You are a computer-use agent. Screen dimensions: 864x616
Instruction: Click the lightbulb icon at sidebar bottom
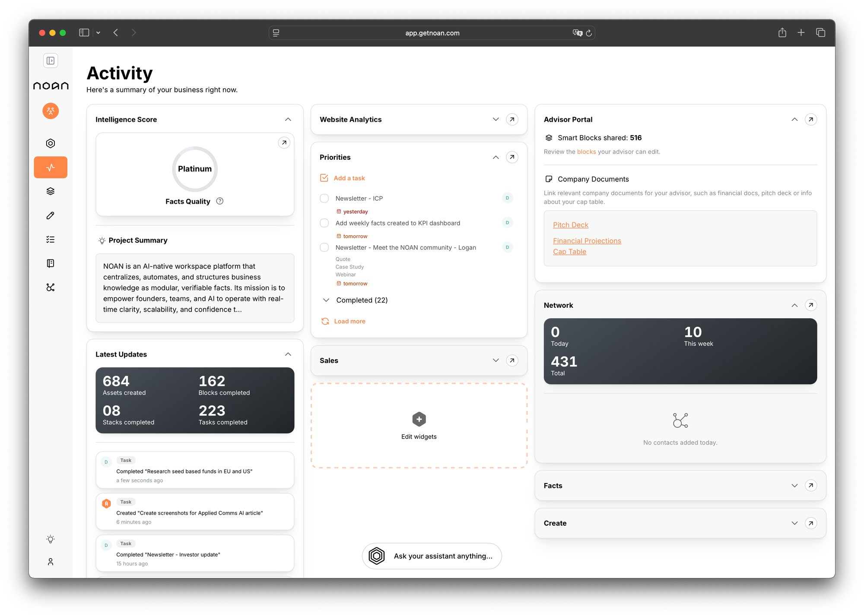(x=51, y=539)
